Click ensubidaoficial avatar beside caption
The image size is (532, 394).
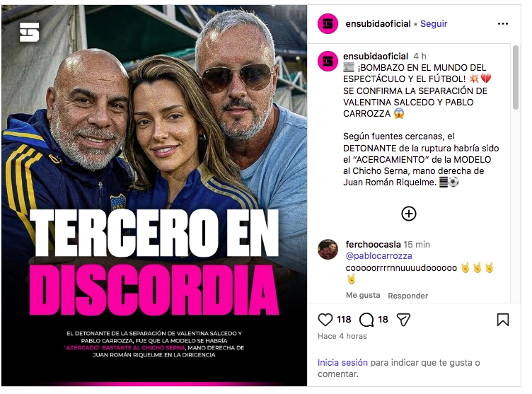(328, 62)
